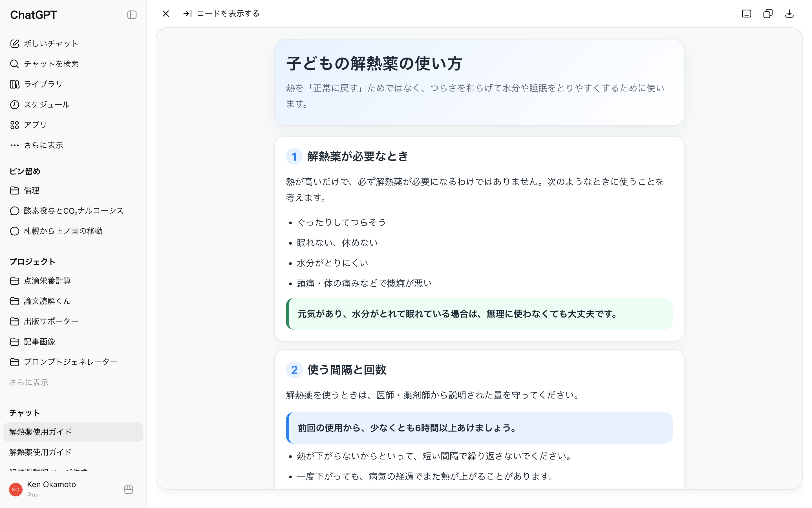
Task: Click folder icon next to 点滴栄養計算
Action: 14,281
